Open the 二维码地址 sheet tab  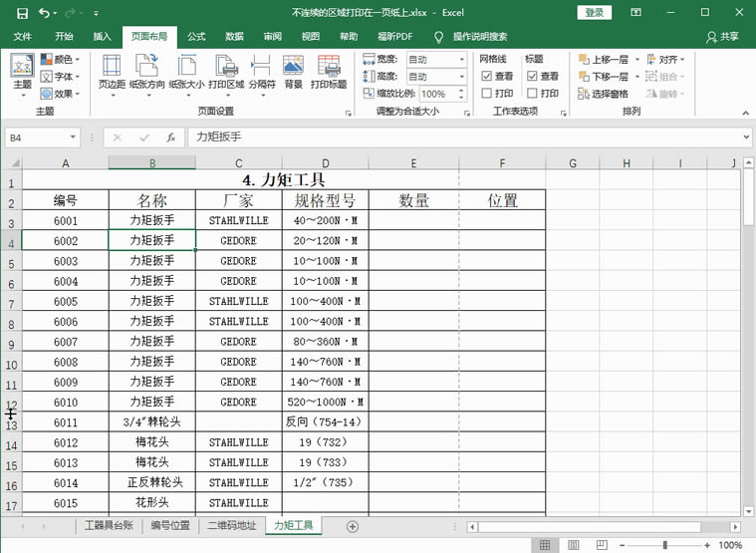click(x=231, y=525)
